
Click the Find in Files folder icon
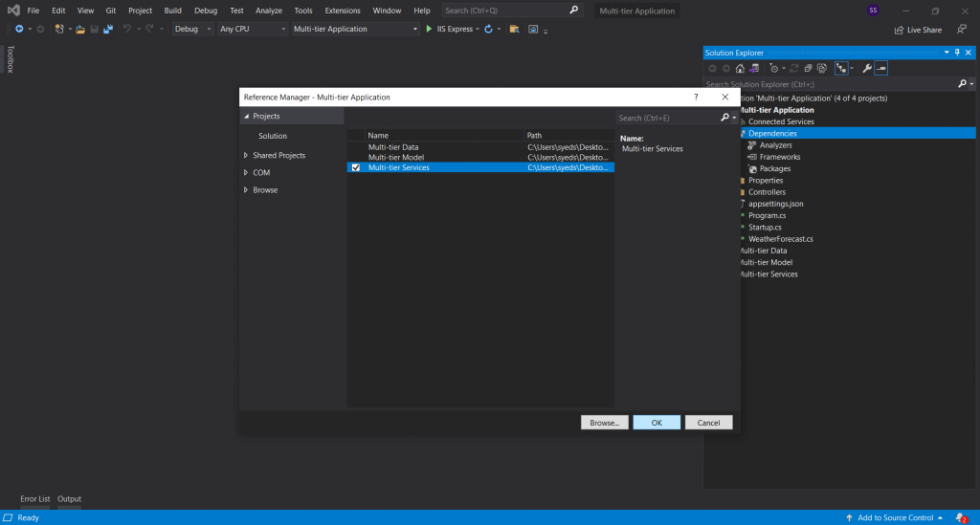tap(514, 29)
